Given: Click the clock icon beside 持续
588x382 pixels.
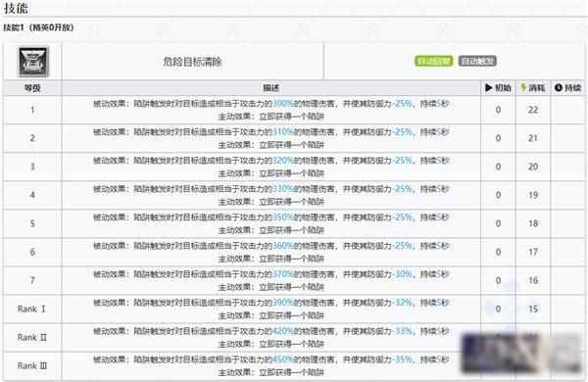Looking at the screenshot, I should 559,88.
